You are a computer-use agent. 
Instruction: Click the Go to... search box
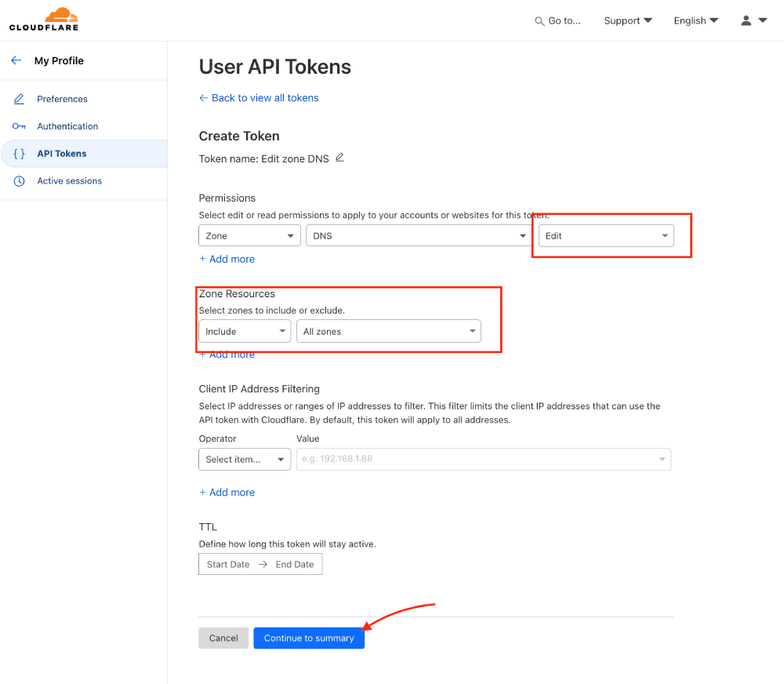[x=557, y=21]
